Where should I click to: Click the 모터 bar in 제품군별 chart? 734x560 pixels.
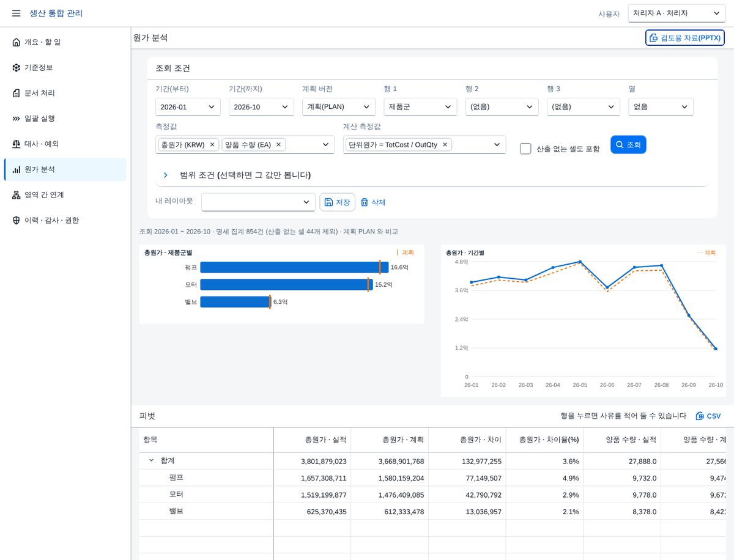(x=286, y=284)
